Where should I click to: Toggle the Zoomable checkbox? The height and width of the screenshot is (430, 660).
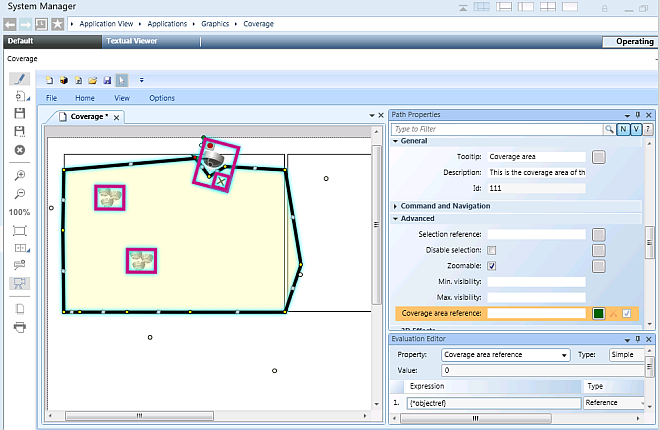492,266
